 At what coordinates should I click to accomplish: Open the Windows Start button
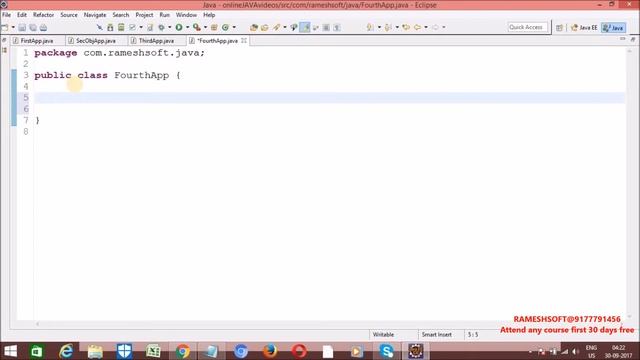coord(10,351)
